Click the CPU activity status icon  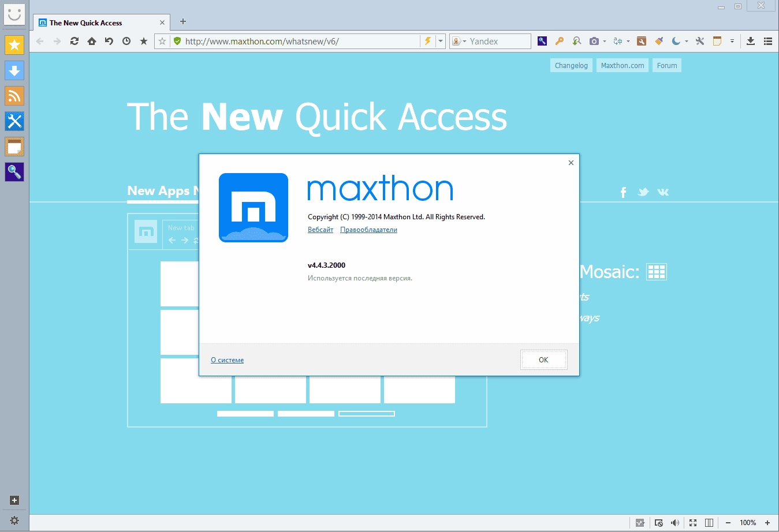tap(640, 523)
